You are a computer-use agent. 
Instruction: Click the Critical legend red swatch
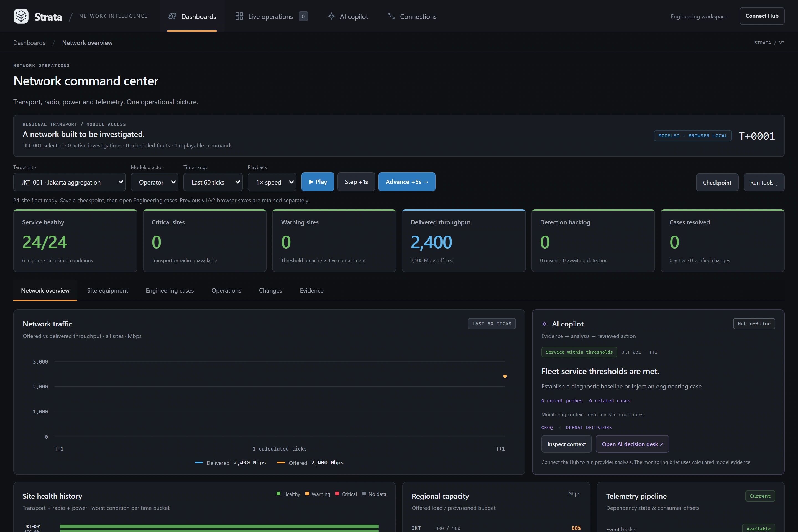(337, 494)
